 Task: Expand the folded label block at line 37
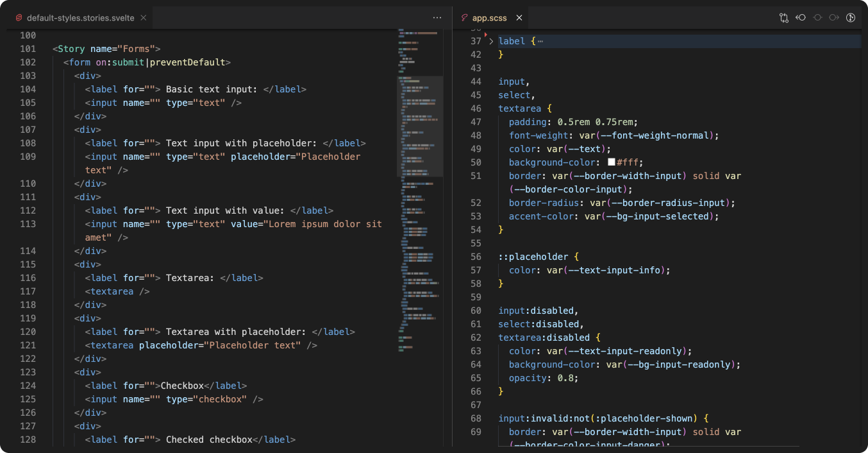(491, 41)
